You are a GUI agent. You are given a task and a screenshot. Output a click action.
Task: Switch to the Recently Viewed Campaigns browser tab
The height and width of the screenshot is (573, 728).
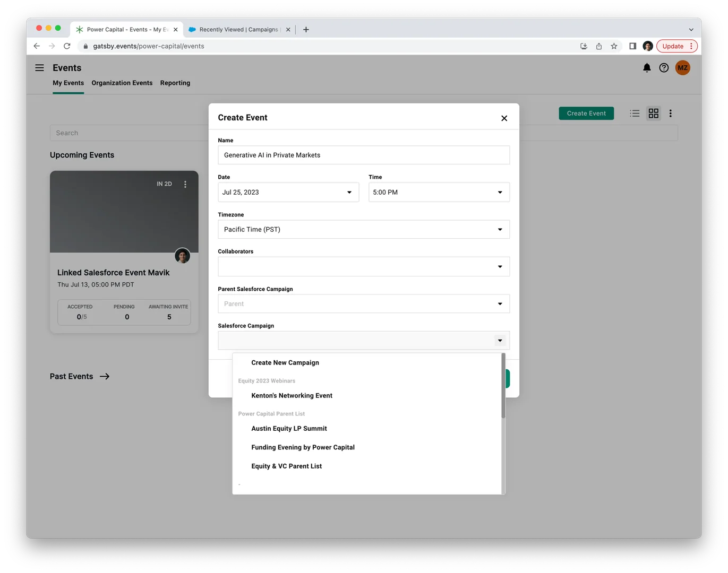click(x=236, y=29)
